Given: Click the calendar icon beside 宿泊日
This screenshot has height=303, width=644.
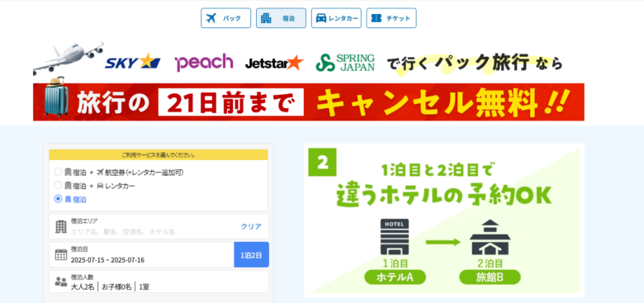Looking at the screenshot, I should (x=61, y=254).
